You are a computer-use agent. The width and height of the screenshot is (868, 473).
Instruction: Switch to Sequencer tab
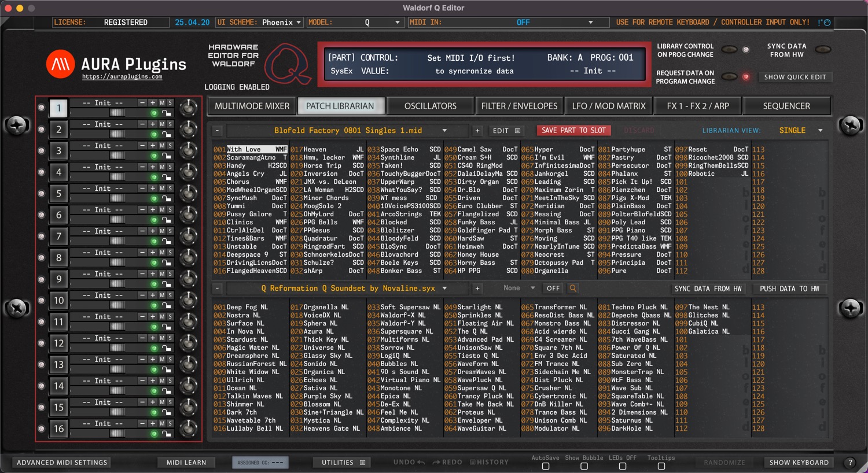coord(786,106)
